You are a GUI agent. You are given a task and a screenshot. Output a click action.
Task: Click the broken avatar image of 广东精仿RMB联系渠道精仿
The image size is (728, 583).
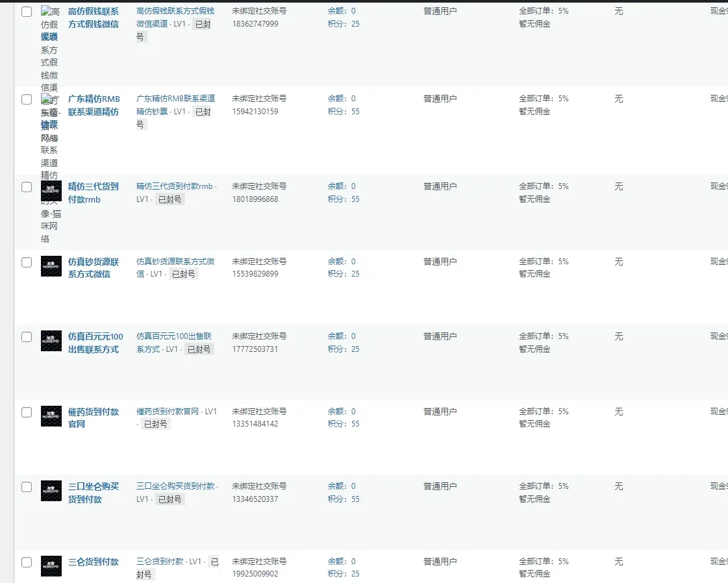45,99
